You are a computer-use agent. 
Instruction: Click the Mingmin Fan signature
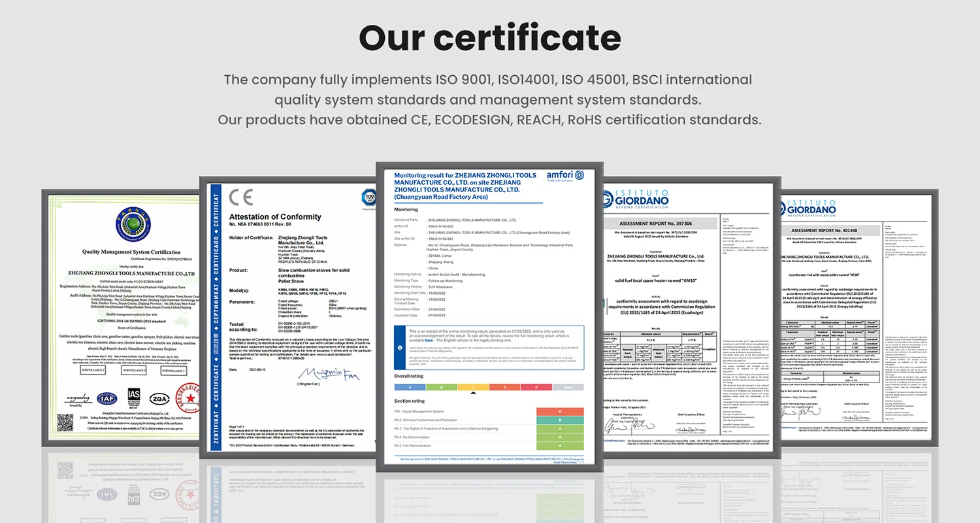pyautogui.click(x=320, y=373)
